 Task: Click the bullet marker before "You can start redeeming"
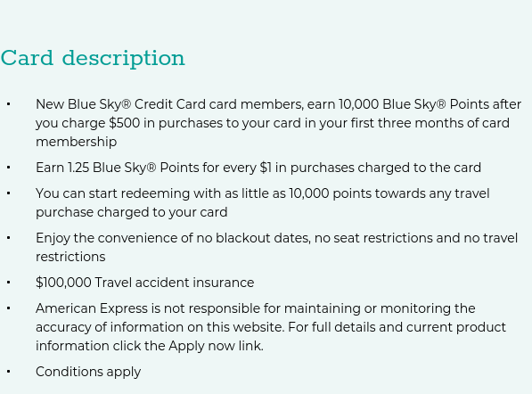click(x=9, y=193)
